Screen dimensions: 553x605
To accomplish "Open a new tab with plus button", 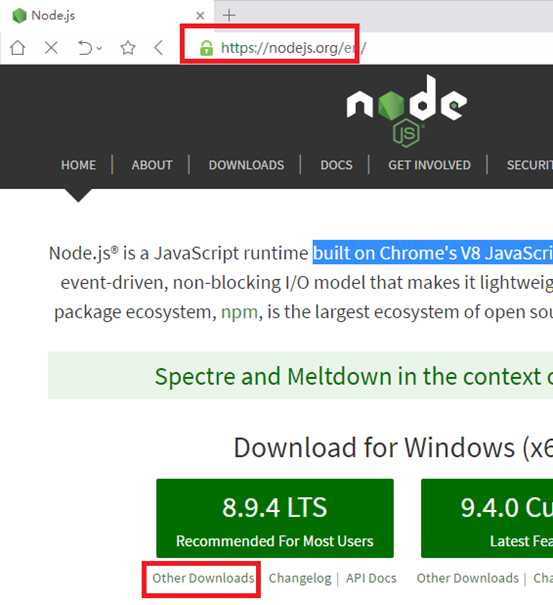I will tap(229, 15).
